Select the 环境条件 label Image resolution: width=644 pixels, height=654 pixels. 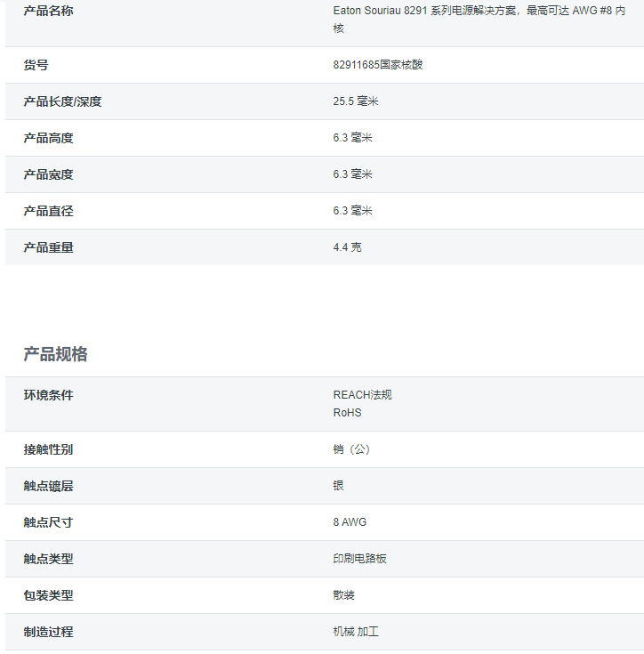48,395
